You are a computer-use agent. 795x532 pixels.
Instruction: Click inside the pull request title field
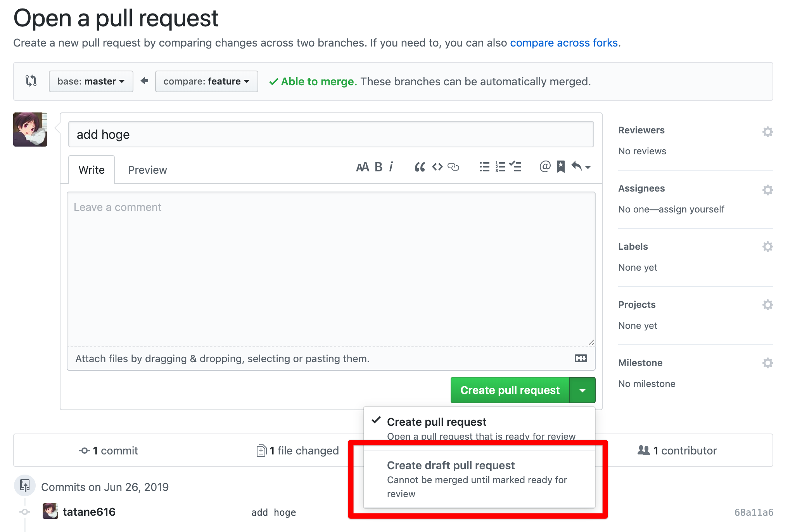pos(330,134)
